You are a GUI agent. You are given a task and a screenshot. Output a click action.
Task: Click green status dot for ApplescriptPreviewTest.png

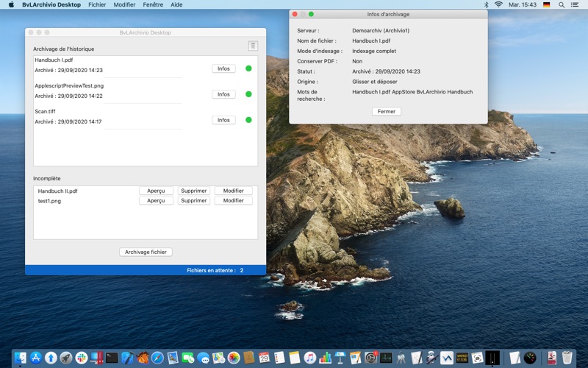[248, 94]
